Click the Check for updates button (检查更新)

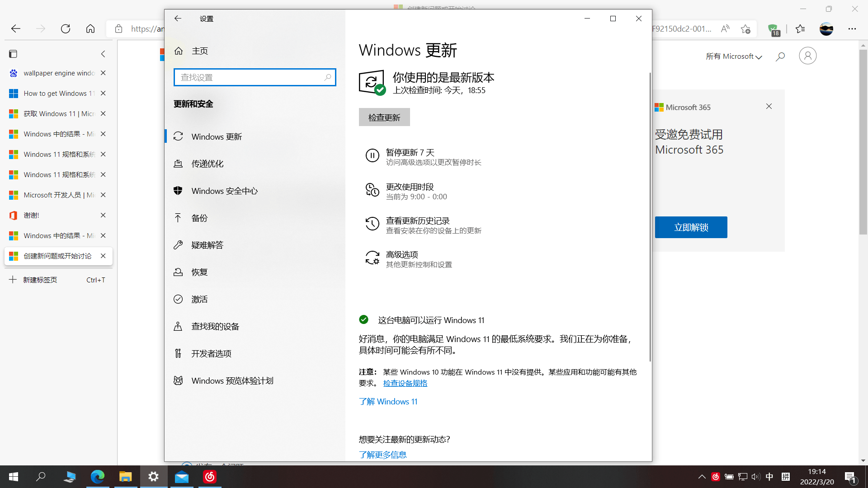coord(384,117)
